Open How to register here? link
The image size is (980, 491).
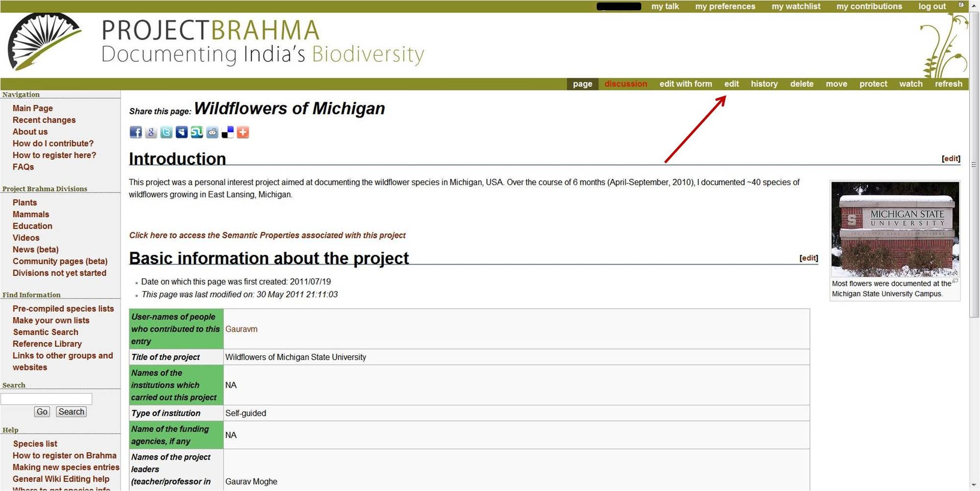(54, 155)
